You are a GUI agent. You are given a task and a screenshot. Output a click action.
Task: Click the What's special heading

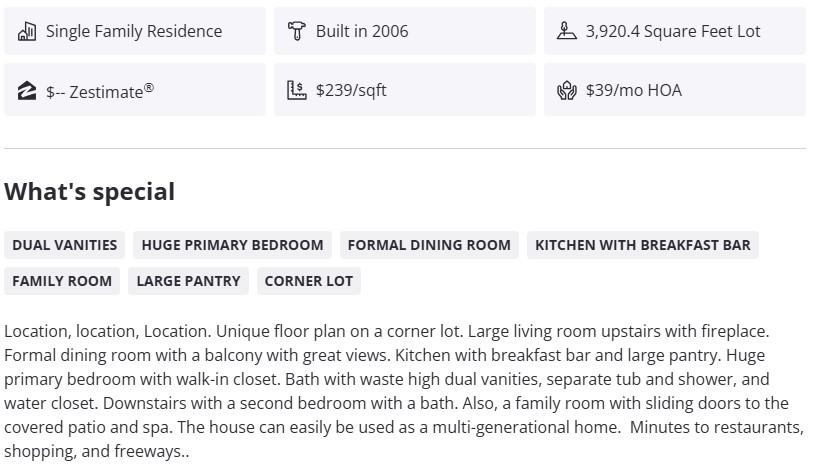click(90, 191)
